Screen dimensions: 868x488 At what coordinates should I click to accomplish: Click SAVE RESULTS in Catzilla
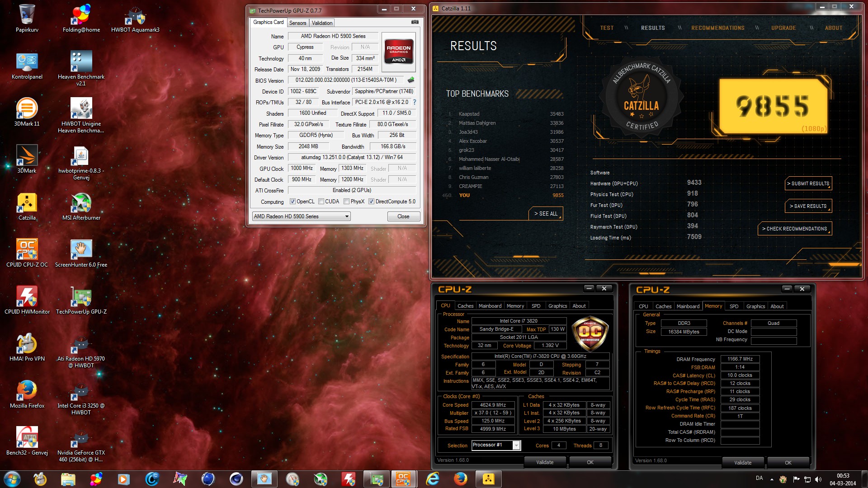pos(809,206)
